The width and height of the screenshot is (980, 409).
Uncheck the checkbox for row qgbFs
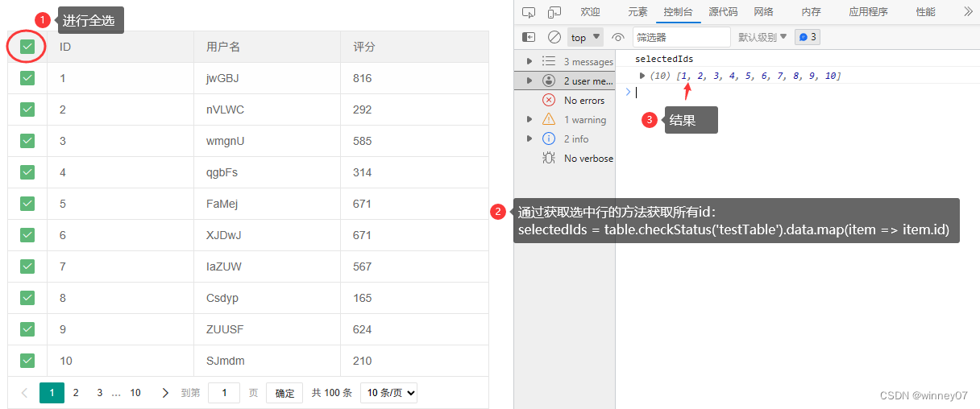pyautogui.click(x=27, y=172)
